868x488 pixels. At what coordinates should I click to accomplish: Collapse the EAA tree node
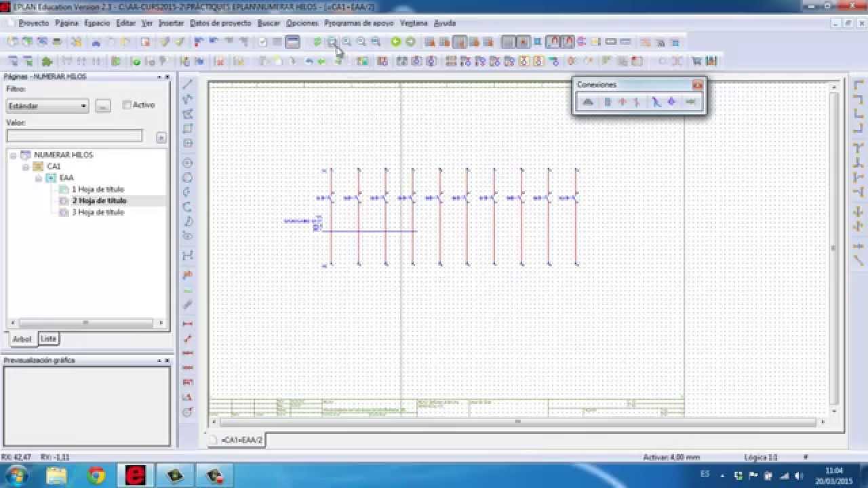click(x=39, y=178)
